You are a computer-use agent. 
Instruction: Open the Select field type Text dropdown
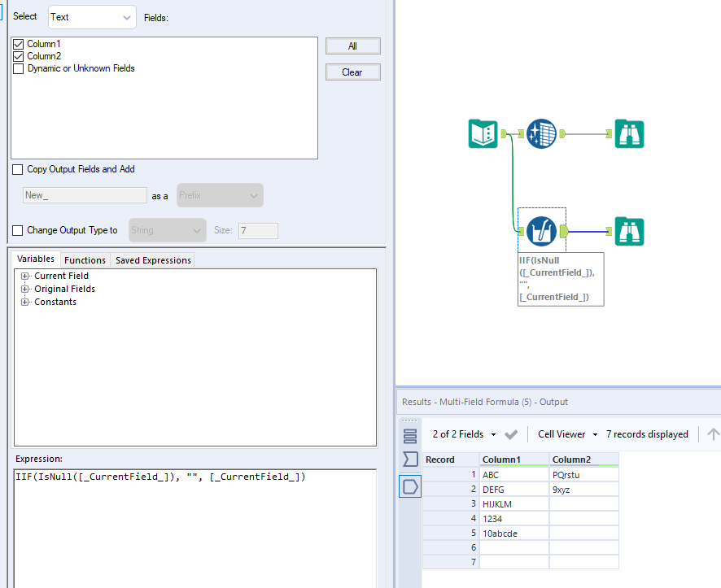(x=92, y=17)
